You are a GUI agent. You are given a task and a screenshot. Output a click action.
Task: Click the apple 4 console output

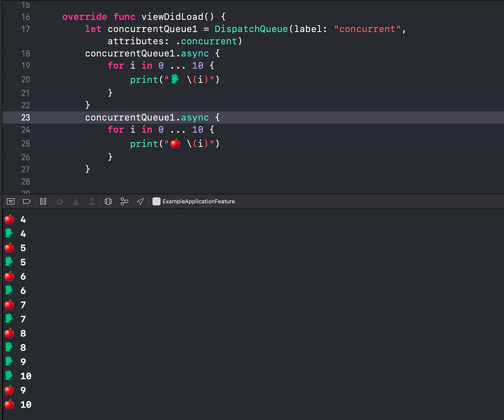[15, 219]
